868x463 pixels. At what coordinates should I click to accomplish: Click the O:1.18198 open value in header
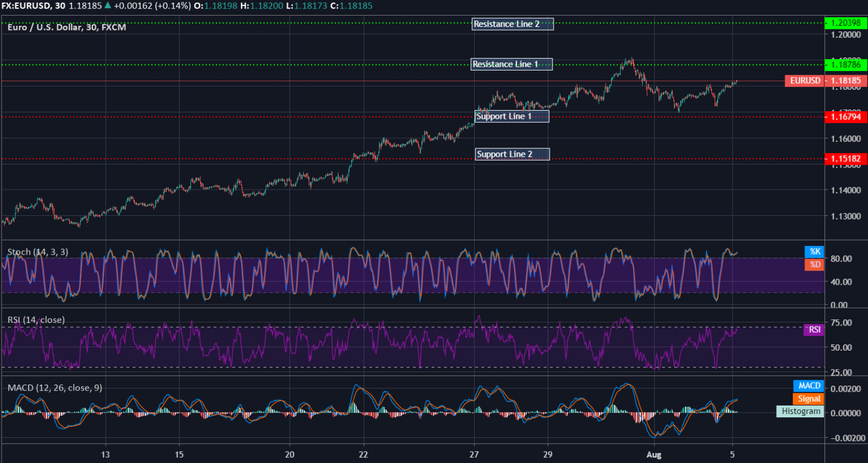tap(216, 6)
